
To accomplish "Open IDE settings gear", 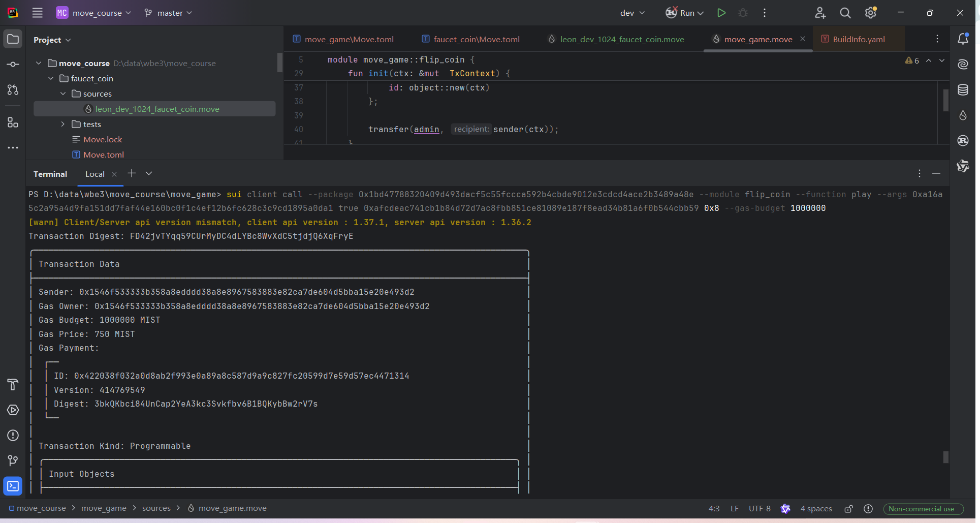I will pyautogui.click(x=871, y=13).
